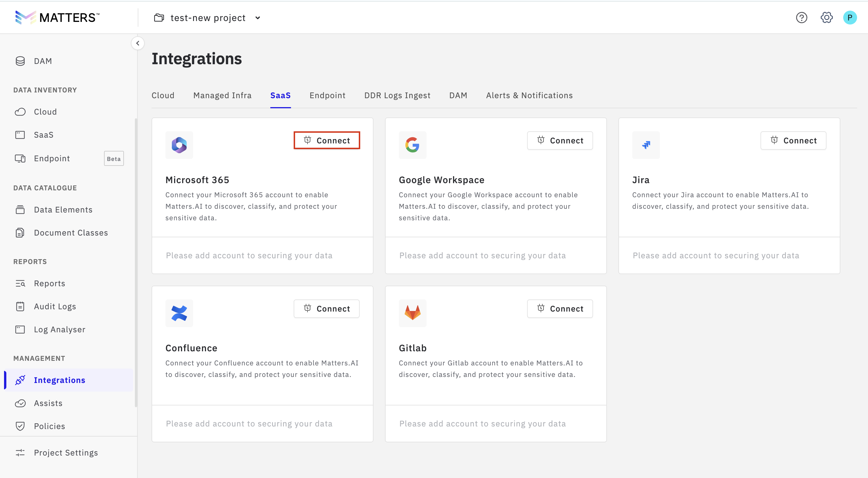
Task: Click the Confluence logo
Action: click(179, 313)
